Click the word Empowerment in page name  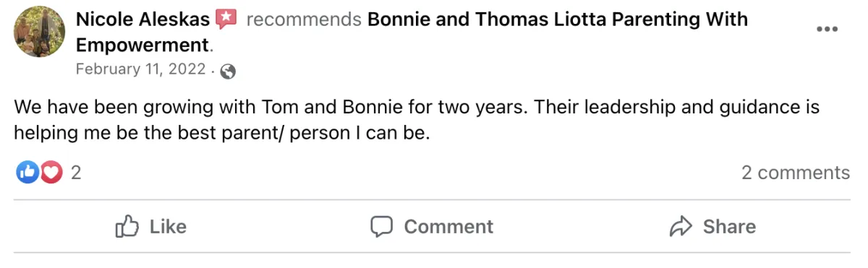142,46
